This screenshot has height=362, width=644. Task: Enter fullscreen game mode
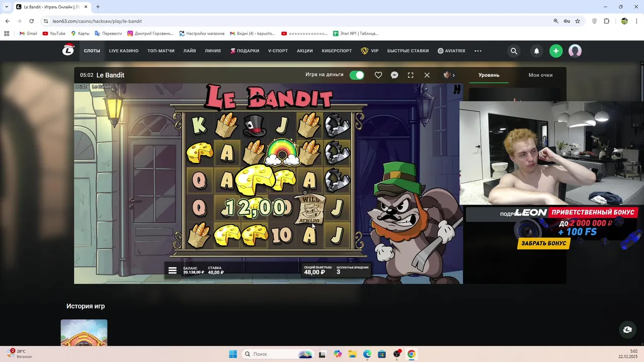click(x=411, y=75)
